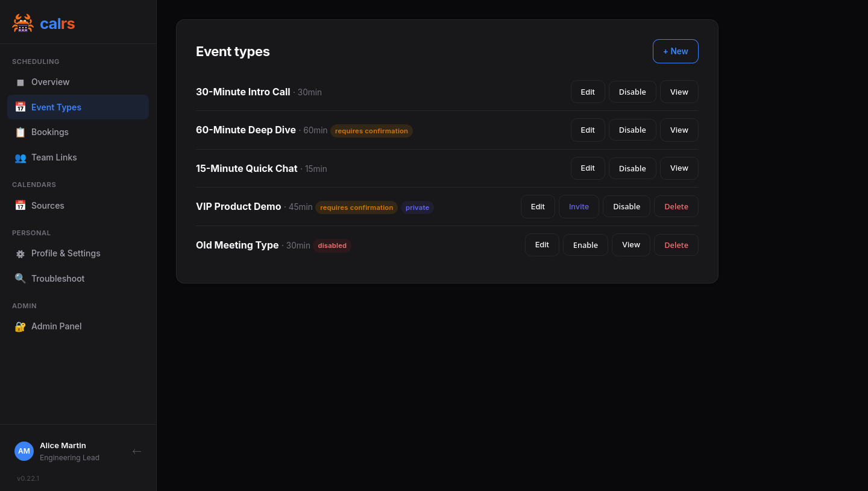
Task: View the 15-Minute Quick Chat
Action: coord(679,168)
